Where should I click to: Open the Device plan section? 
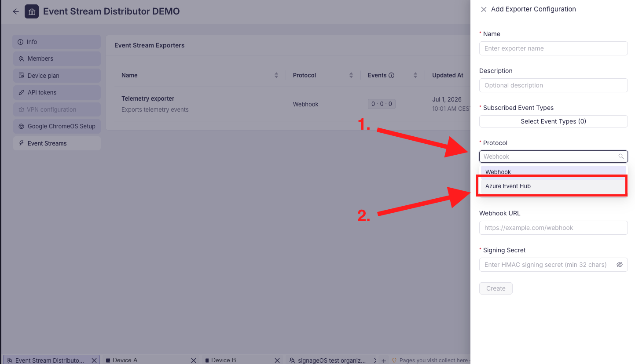pyautogui.click(x=57, y=76)
